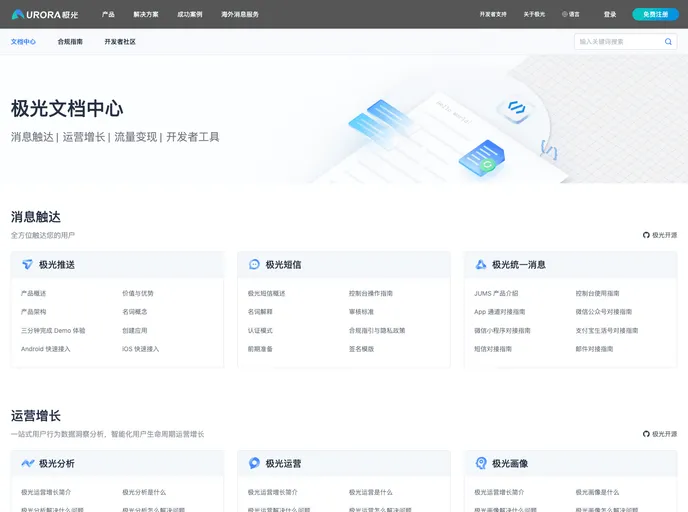The height and width of the screenshot is (512, 688).
Task: Open the 产品 menu
Action: 108,14
